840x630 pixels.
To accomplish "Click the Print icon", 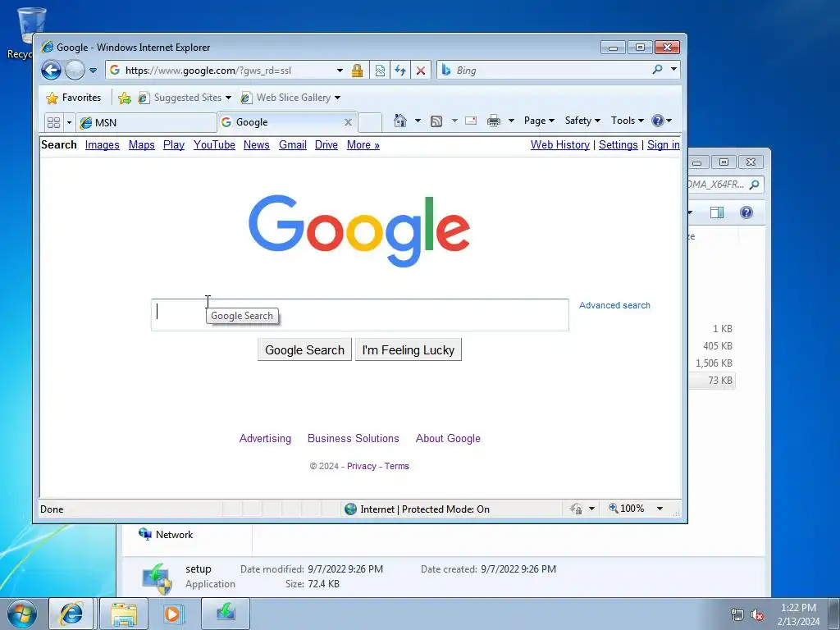I will pyautogui.click(x=493, y=121).
